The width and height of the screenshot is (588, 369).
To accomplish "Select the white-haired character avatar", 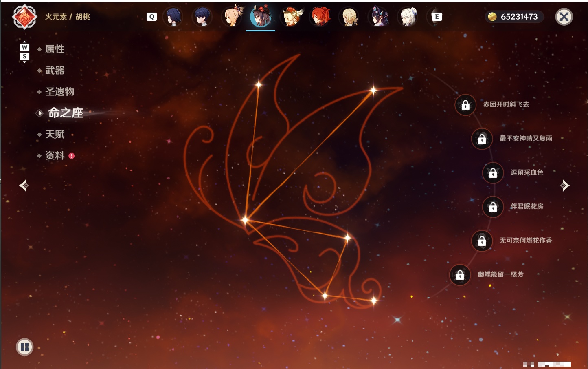I will [x=408, y=17].
